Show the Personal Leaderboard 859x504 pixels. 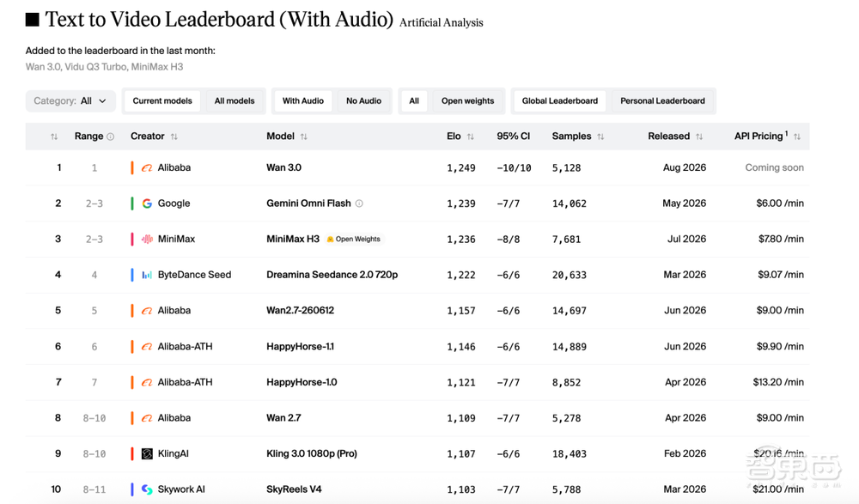[663, 100]
